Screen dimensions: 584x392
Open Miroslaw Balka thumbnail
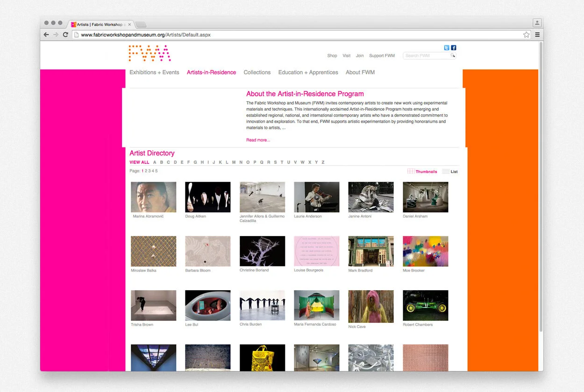tap(154, 251)
